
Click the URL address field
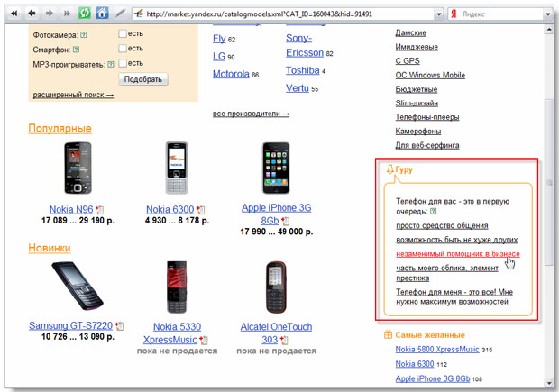(289, 14)
